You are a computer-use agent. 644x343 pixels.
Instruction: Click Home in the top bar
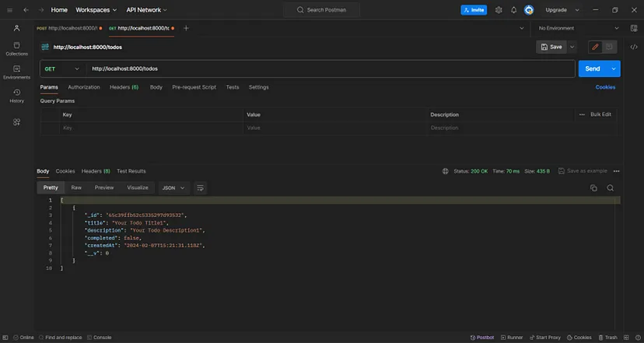(59, 10)
